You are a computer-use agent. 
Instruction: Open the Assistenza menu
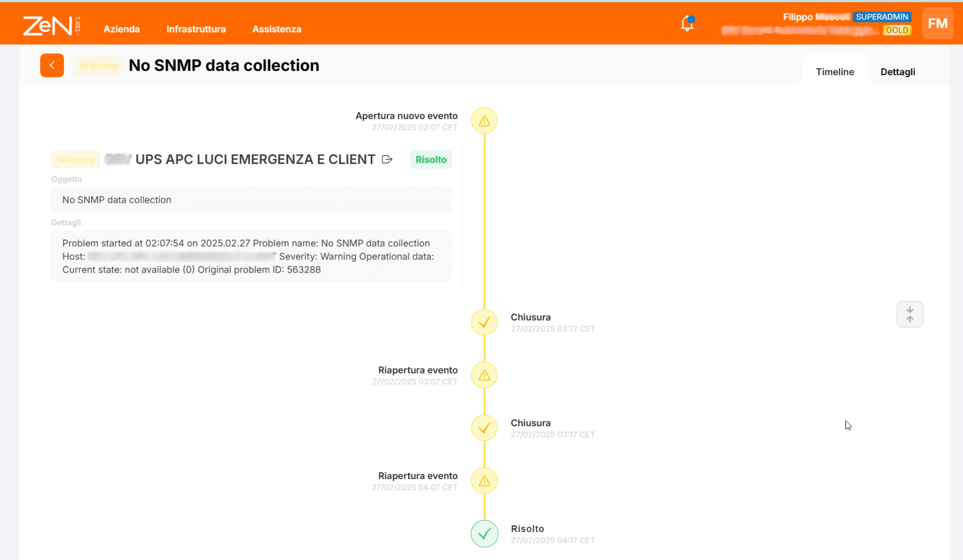click(x=277, y=29)
